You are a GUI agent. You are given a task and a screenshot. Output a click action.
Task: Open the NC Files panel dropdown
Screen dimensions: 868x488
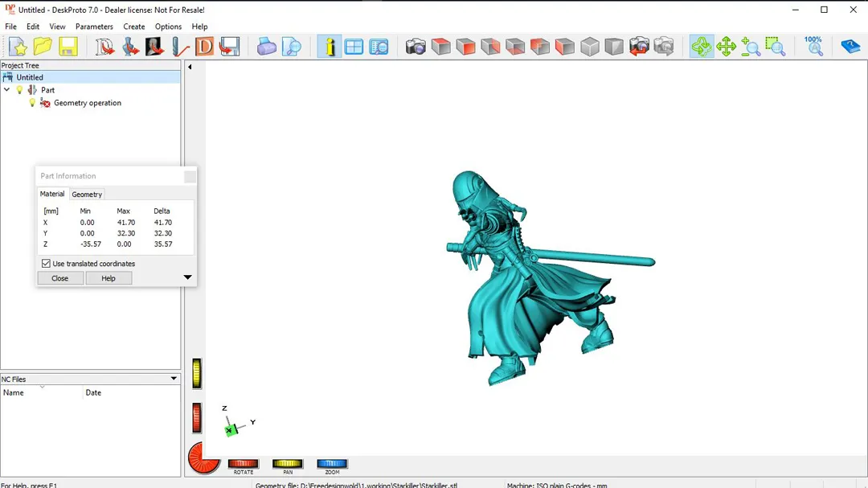[x=174, y=379]
